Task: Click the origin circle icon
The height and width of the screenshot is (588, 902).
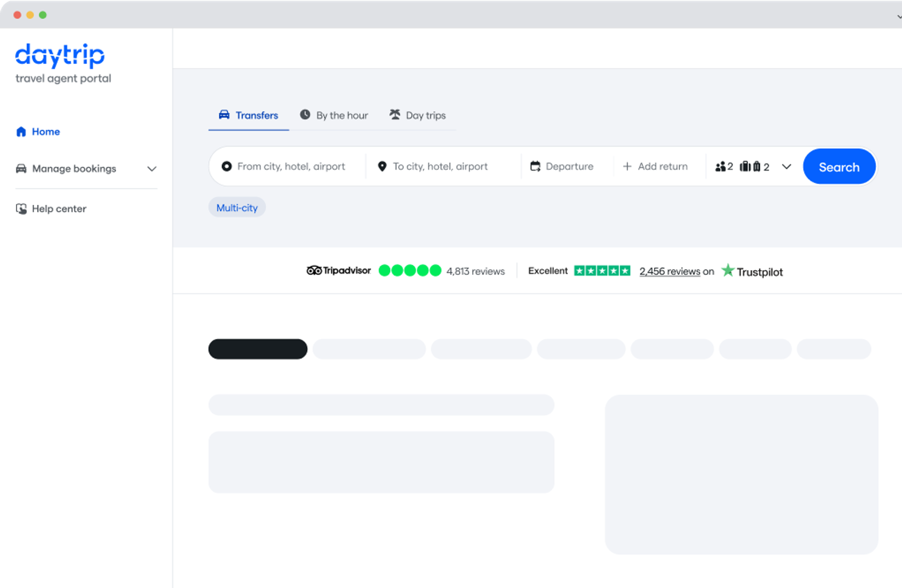Action: pos(226,166)
